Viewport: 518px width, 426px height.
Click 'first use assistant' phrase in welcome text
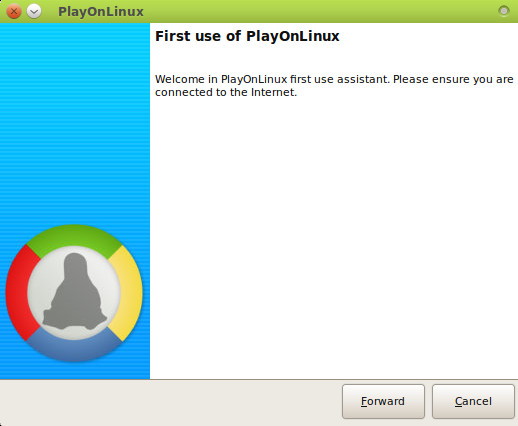pos(339,79)
